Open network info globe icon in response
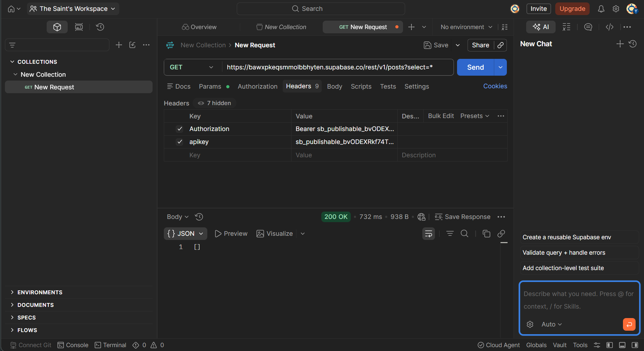This screenshot has width=644, height=351. 422,217
